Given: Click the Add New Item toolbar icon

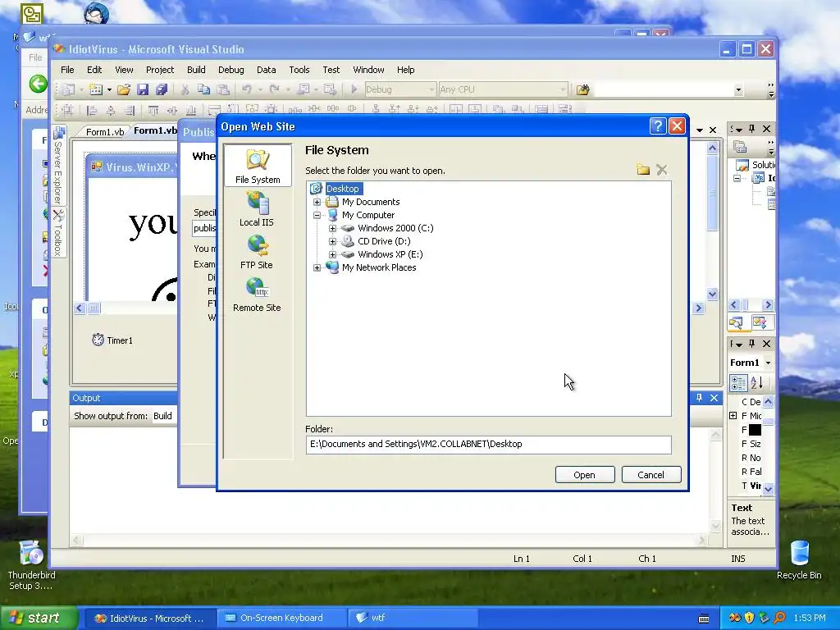Looking at the screenshot, I should tap(96, 89).
